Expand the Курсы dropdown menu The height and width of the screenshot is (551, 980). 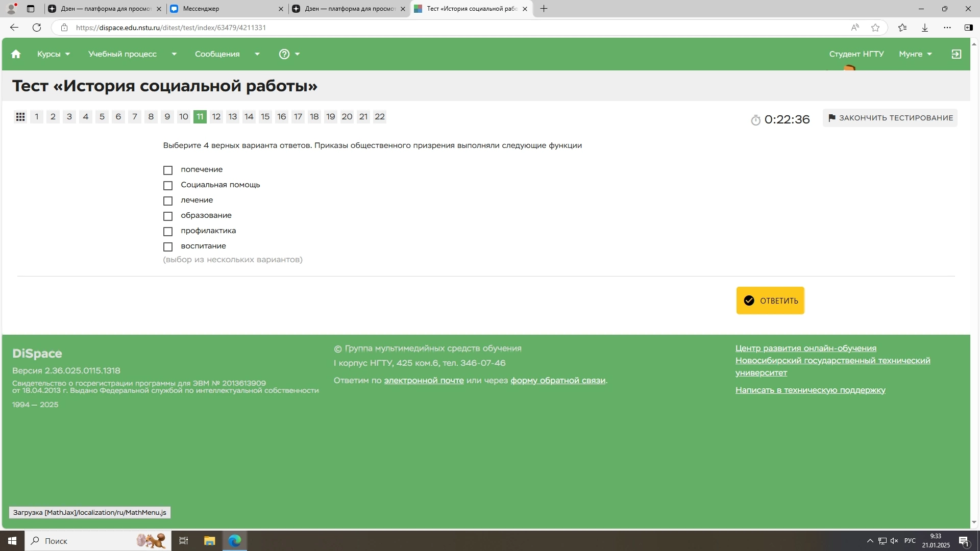[x=54, y=54]
